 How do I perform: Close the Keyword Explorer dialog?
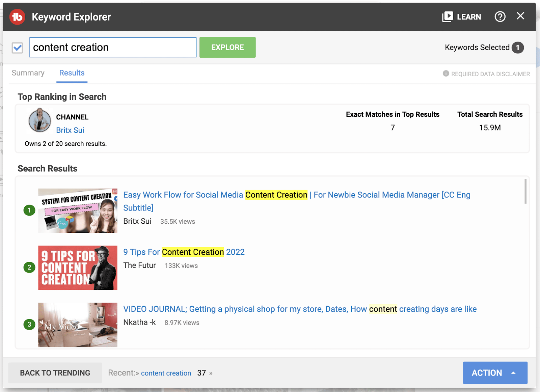click(x=520, y=16)
